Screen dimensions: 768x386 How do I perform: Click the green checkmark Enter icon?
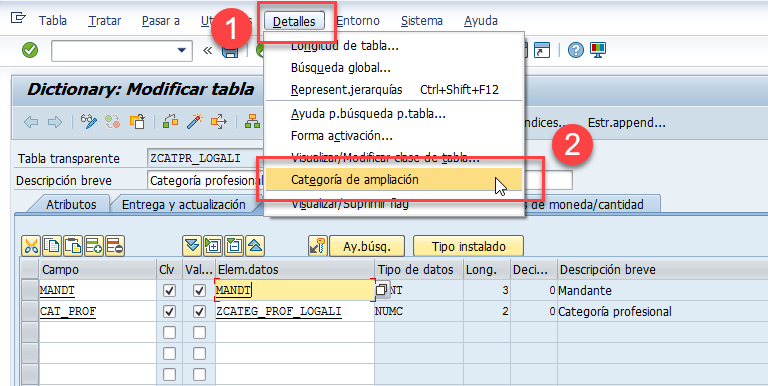tap(30, 50)
